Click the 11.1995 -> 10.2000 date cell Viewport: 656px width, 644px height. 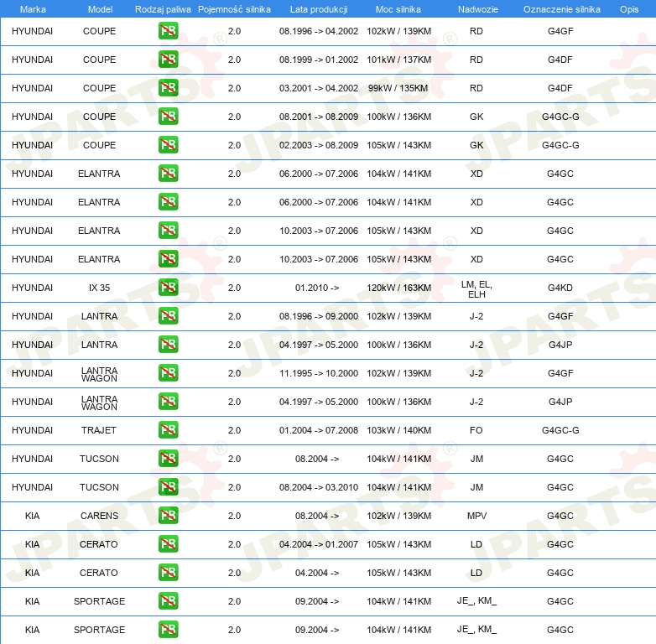(x=319, y=373)
